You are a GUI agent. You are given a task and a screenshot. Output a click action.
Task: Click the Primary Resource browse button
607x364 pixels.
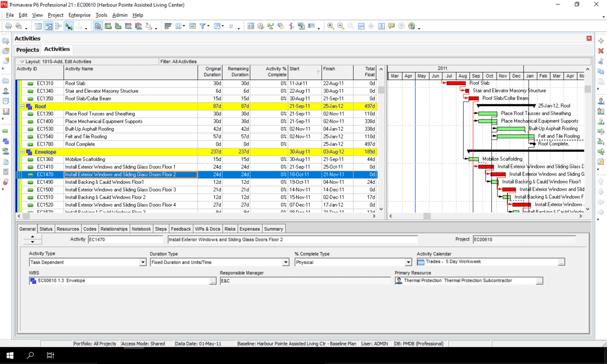pyautogui.click(x=539, y=281)
